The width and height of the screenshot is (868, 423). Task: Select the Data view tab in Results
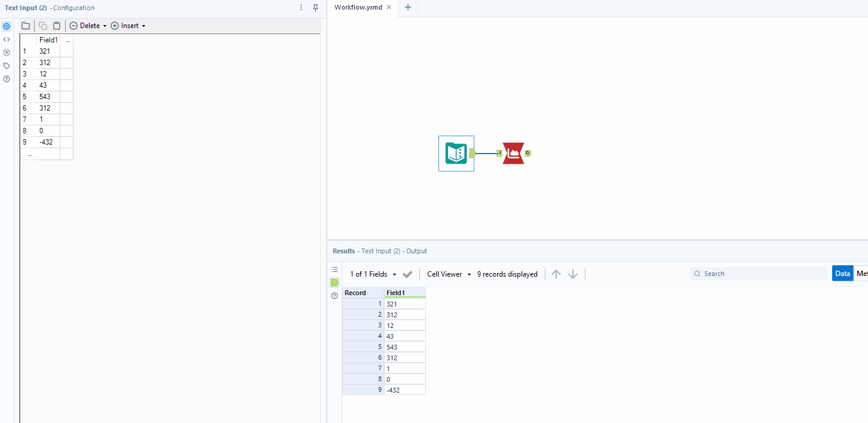[842, 273]
